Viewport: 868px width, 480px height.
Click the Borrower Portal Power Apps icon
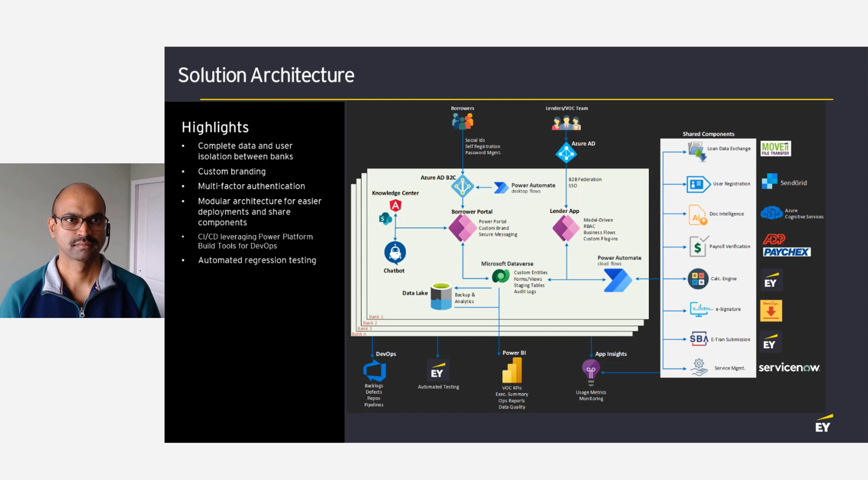click(462, 228)
